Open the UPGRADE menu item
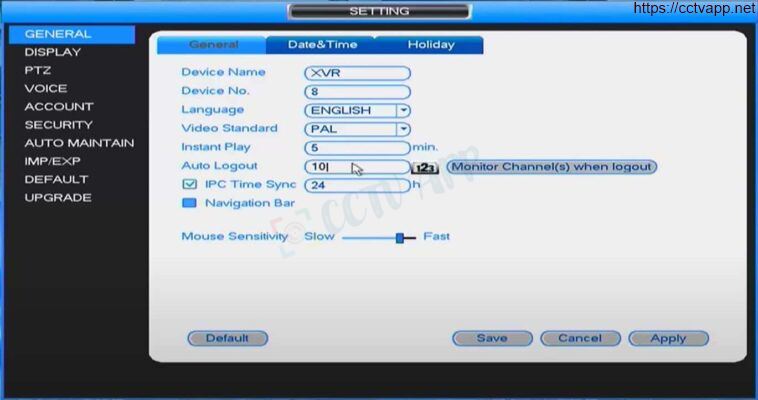This screenshot has height=400, width=758. (58, 198)
